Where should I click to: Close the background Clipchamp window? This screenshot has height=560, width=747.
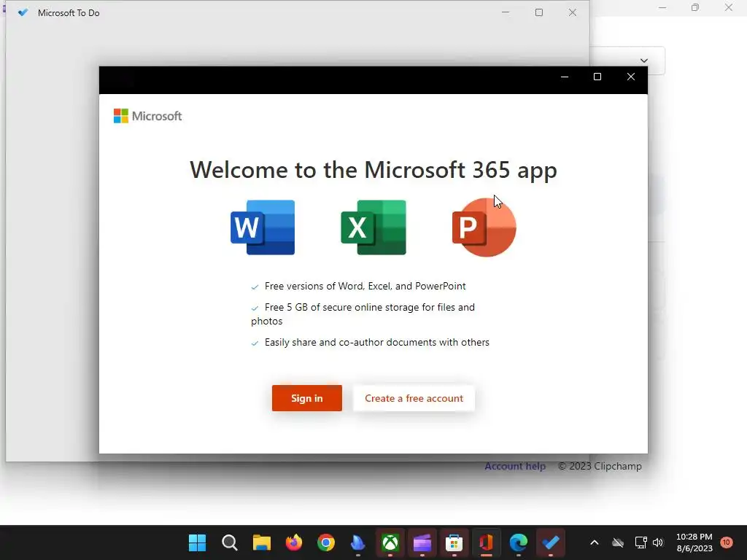coord(729,7)
